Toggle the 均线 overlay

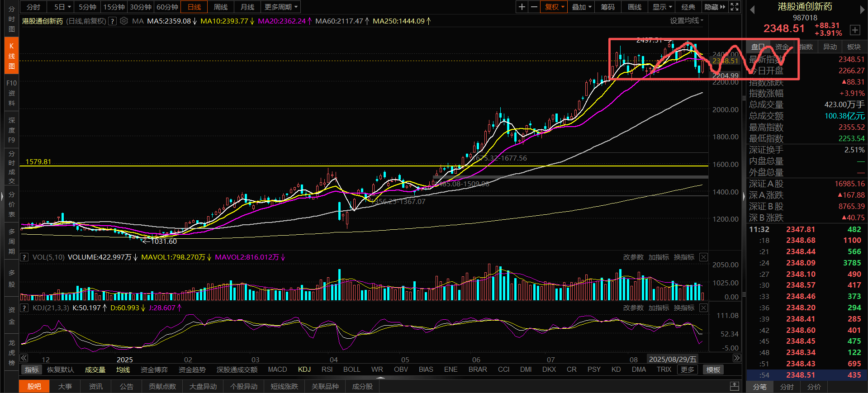123,369
